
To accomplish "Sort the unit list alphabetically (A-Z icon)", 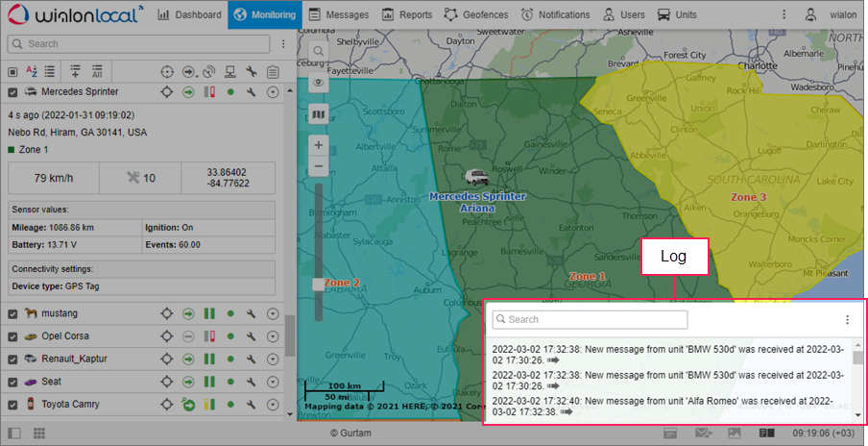I will [32, 72].
